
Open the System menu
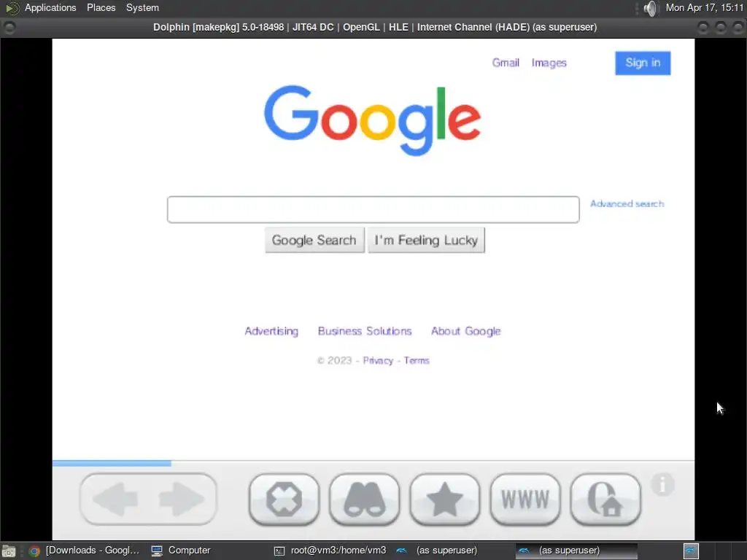tap(142, 7)
